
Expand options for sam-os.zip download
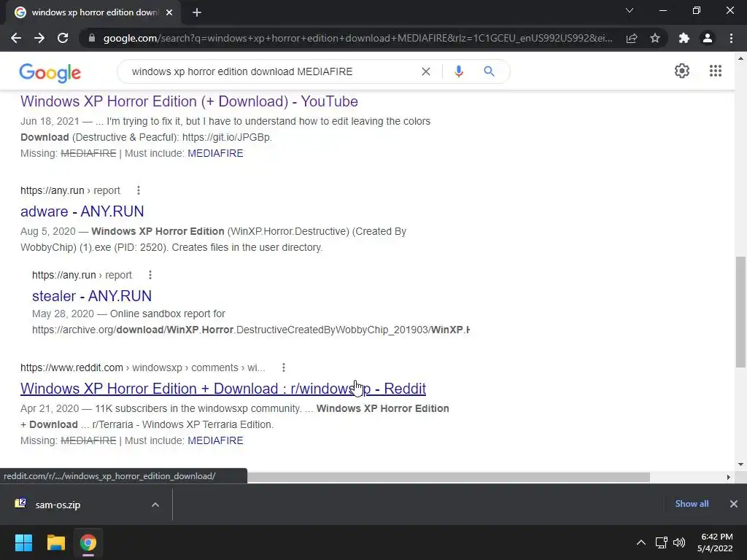tap(155, 505)
